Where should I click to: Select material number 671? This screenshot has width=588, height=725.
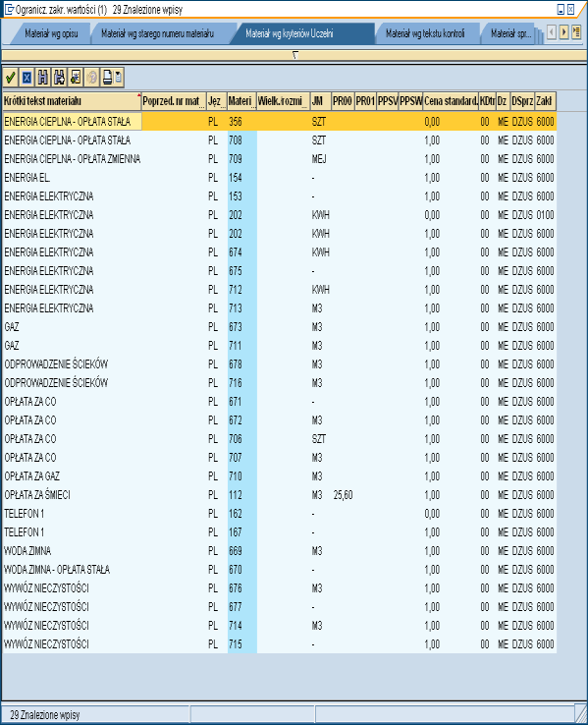(236, 402)
